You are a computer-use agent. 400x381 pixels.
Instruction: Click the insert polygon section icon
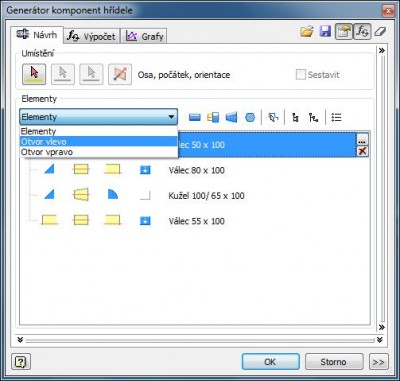click(250, 117)
